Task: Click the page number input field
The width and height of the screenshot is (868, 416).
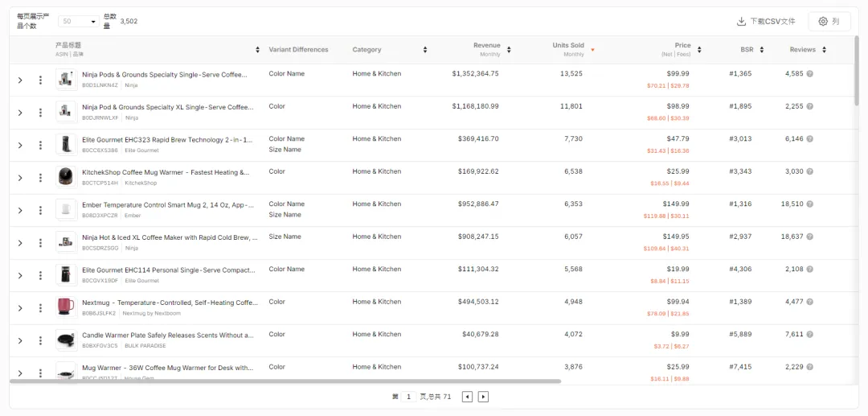Action: point(408,397)
